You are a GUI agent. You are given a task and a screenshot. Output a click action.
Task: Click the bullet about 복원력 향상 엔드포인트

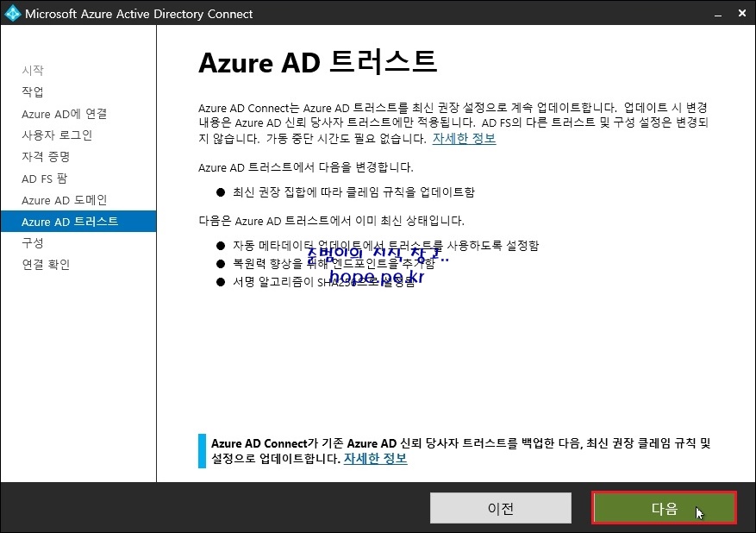[x=334, y=263]
